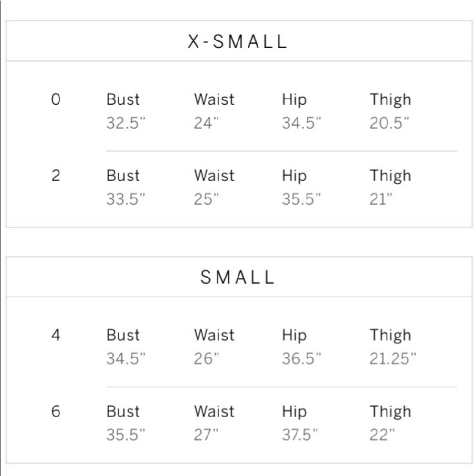
Task: Click the SMALL section header
Action: (238, 277)
